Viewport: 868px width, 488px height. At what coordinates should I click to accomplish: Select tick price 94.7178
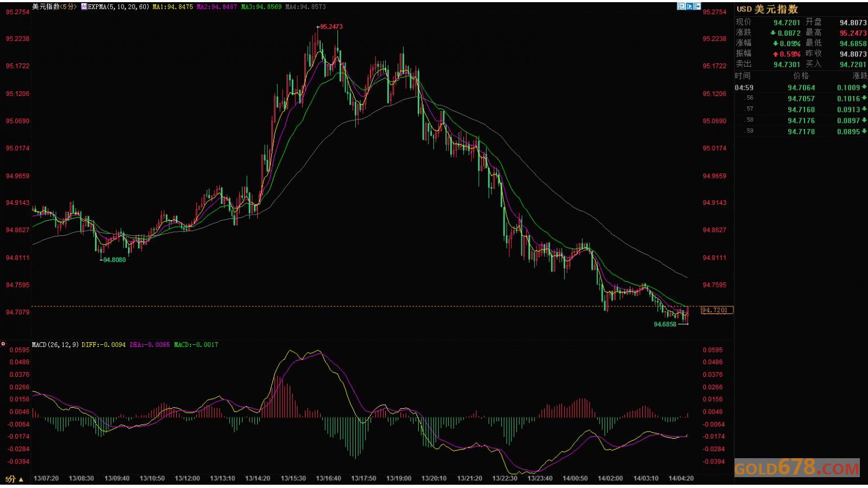[x=801, y=132]
